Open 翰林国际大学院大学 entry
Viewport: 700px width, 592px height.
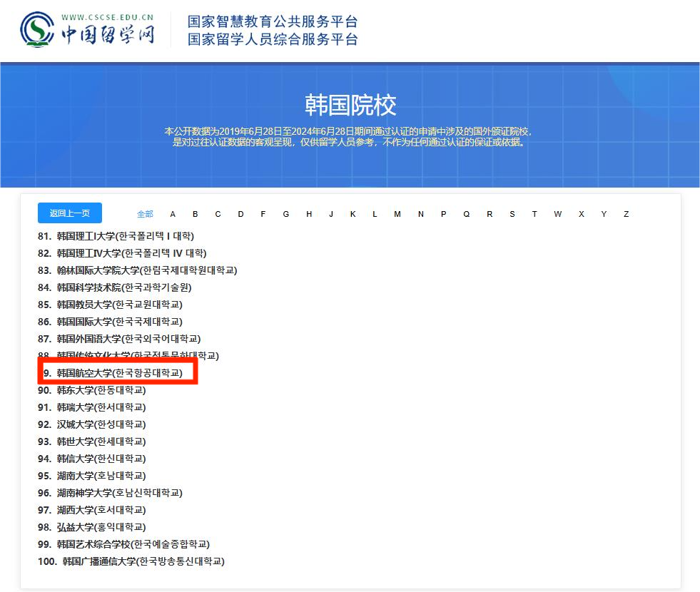(146, 270)
